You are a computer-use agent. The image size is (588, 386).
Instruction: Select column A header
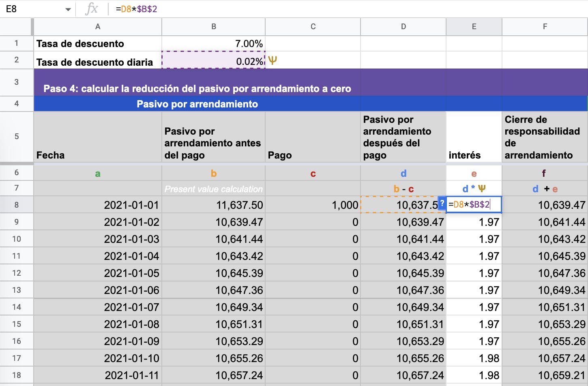click(98, 27)
